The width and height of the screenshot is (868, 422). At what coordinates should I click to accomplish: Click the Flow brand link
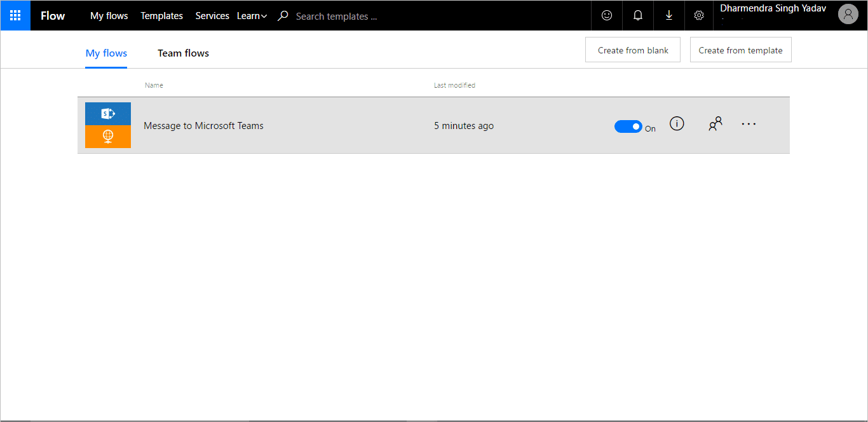coord(53,16)
